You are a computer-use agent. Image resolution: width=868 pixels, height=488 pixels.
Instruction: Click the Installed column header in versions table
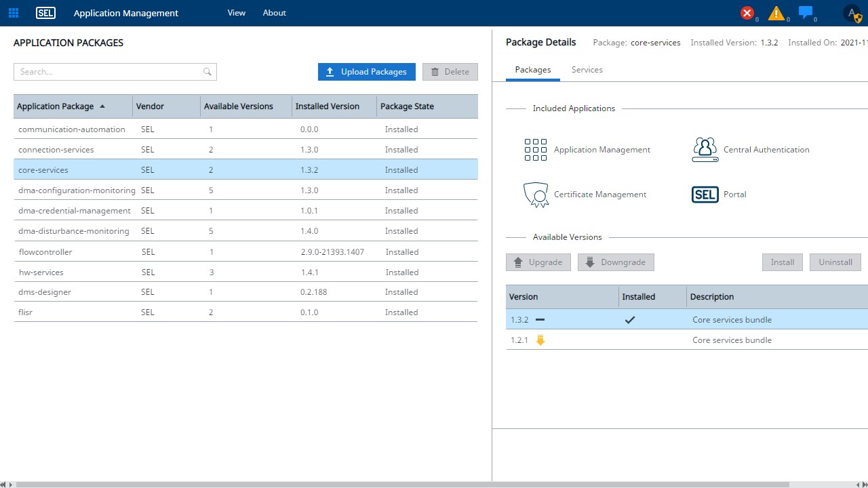click(652, 297)
